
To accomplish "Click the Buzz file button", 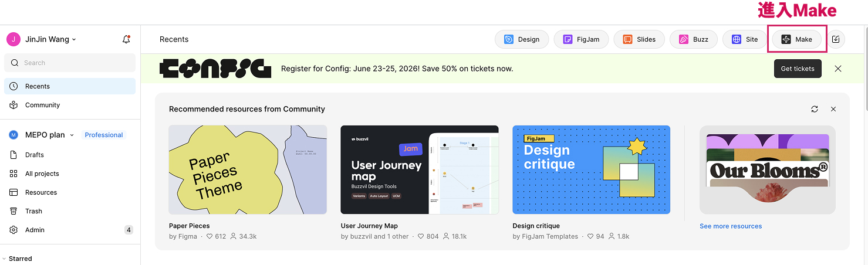I will [x=693, y=39].
